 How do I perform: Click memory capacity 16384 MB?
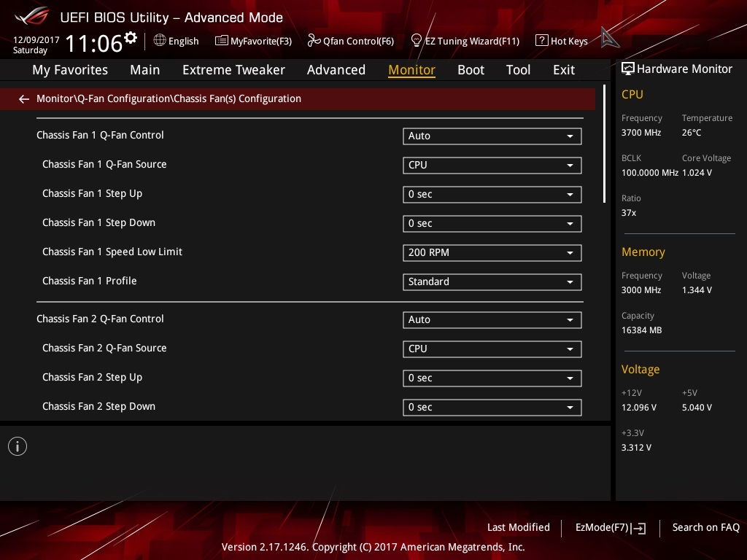click(641, 330)
